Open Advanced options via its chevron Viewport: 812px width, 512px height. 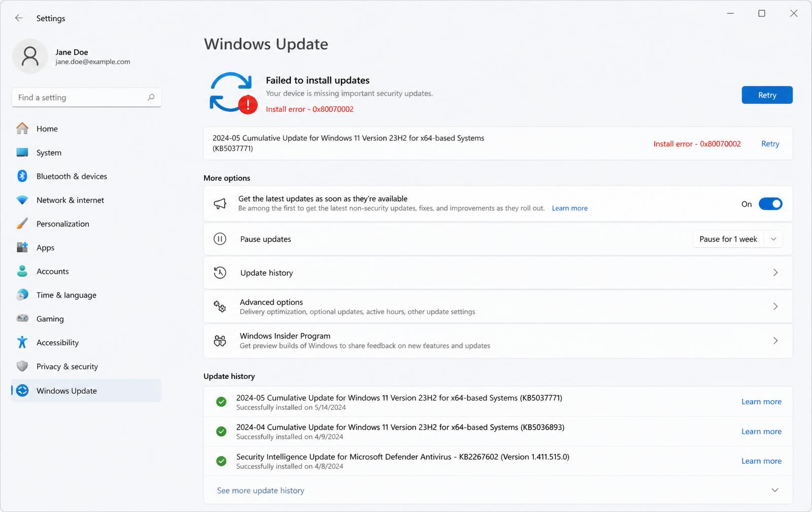(775, 306)
